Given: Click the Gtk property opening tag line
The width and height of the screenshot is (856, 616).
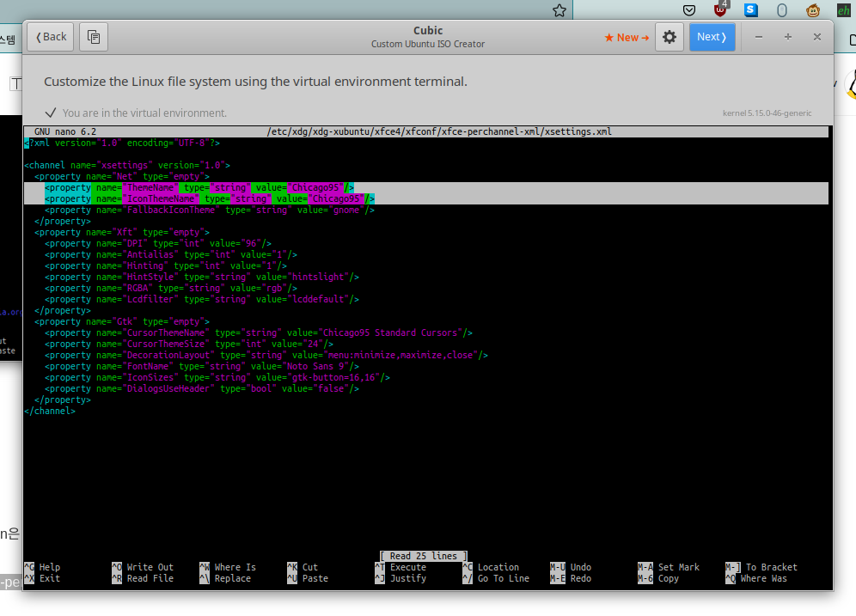Looking at the screenshot, I should 122,322.
